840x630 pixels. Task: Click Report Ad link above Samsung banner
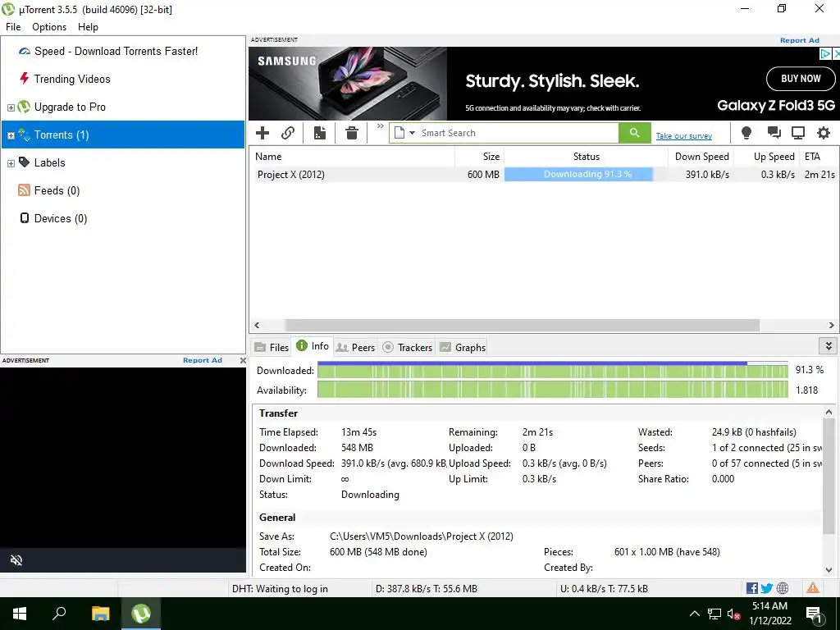(799, 40)
